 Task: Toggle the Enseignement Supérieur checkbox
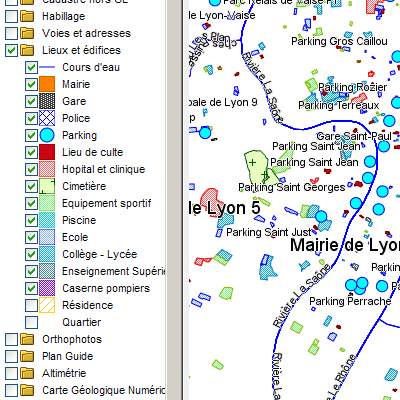click(x=32, y=271)
